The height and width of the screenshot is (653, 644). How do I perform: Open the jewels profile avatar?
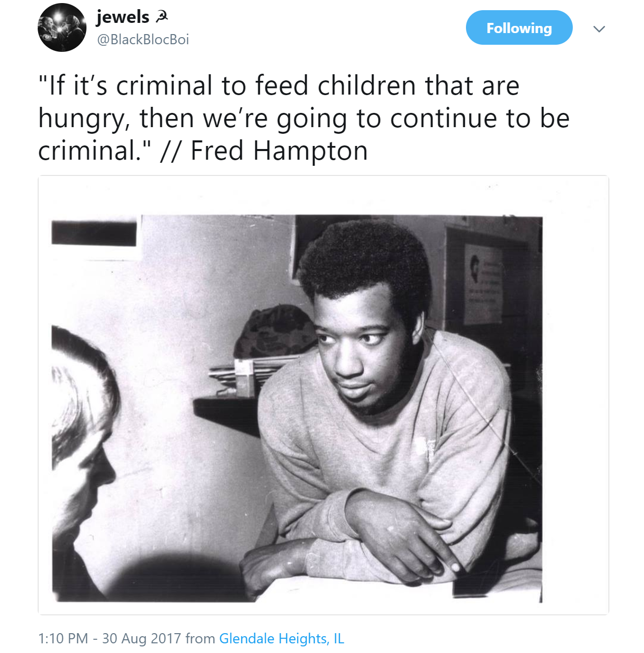62,27
